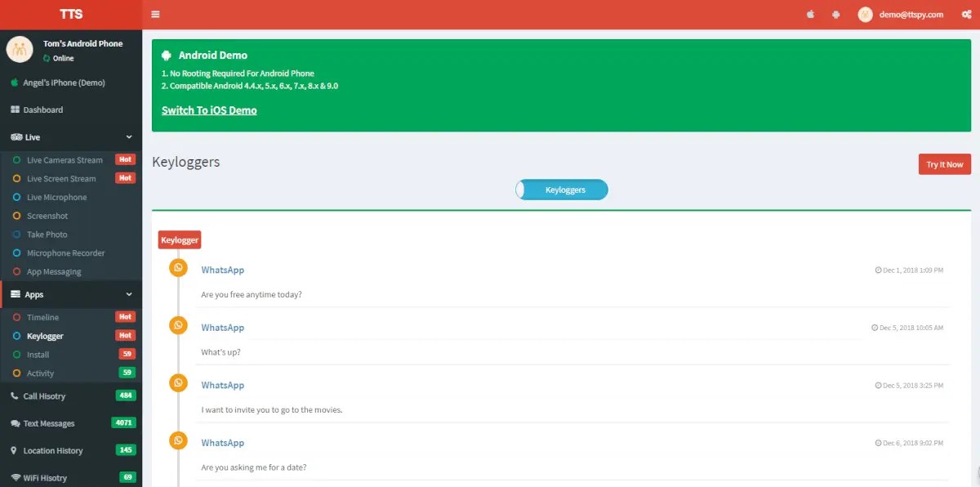
Task: Click the 484 badge on Call Hisotry
Action: [x=126, y=395]
